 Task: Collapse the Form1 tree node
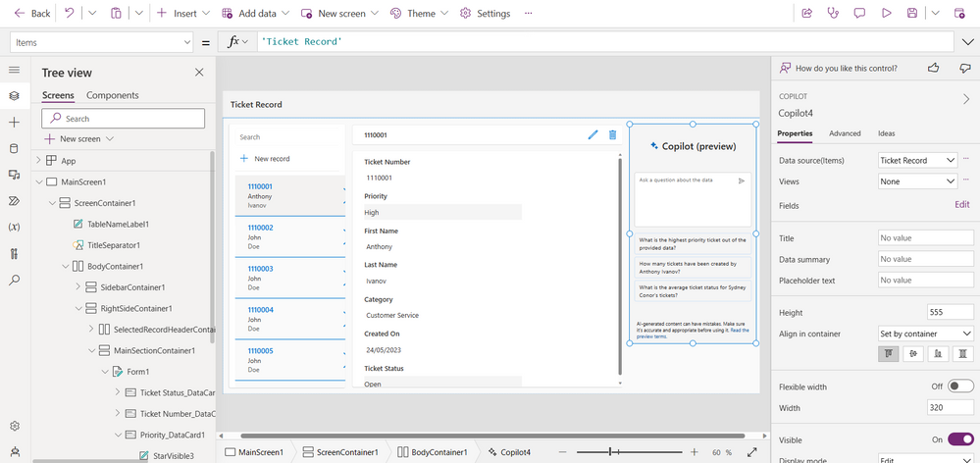click(x=104, y=371)
